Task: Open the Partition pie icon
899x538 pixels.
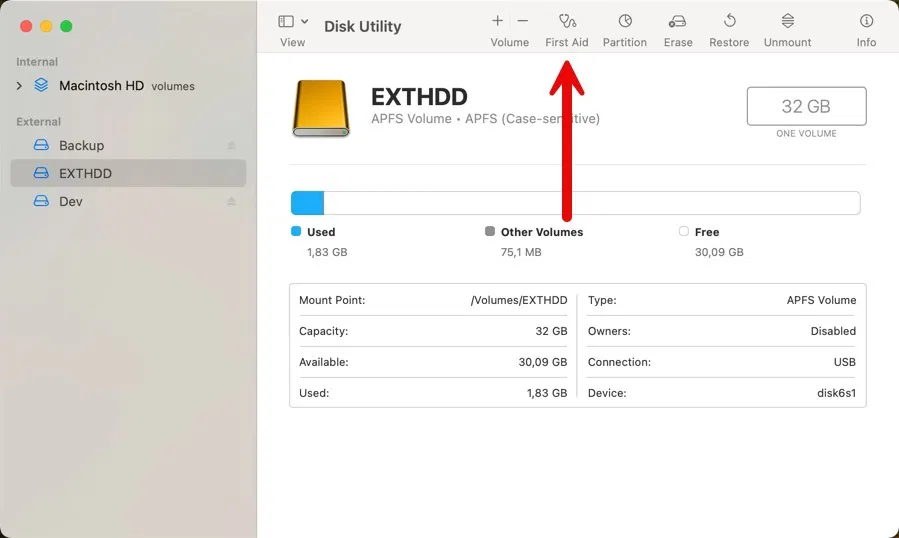Action: click(625, 21)
